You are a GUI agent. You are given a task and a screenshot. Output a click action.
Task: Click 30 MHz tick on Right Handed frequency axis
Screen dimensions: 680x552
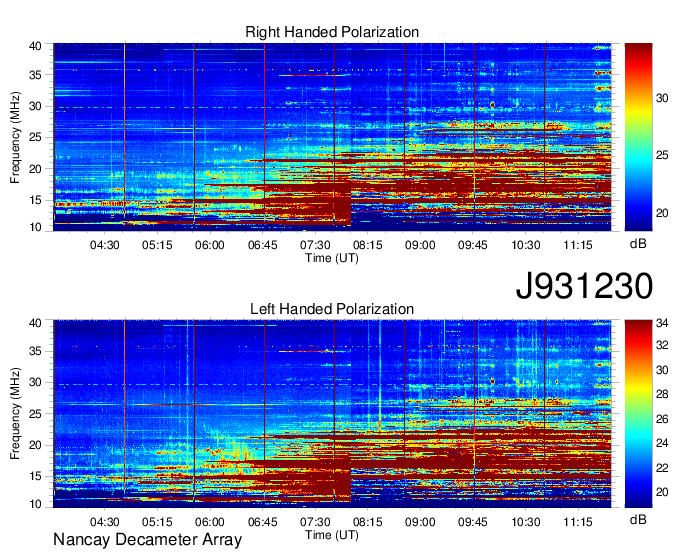point(35,106)
